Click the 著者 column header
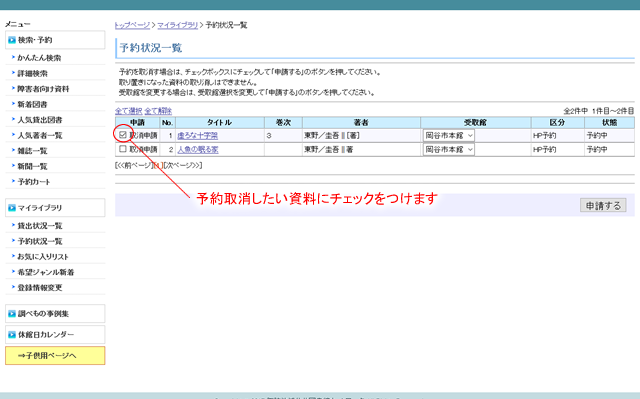The height and width of the screenshot is (399, 640). [361, 122]
